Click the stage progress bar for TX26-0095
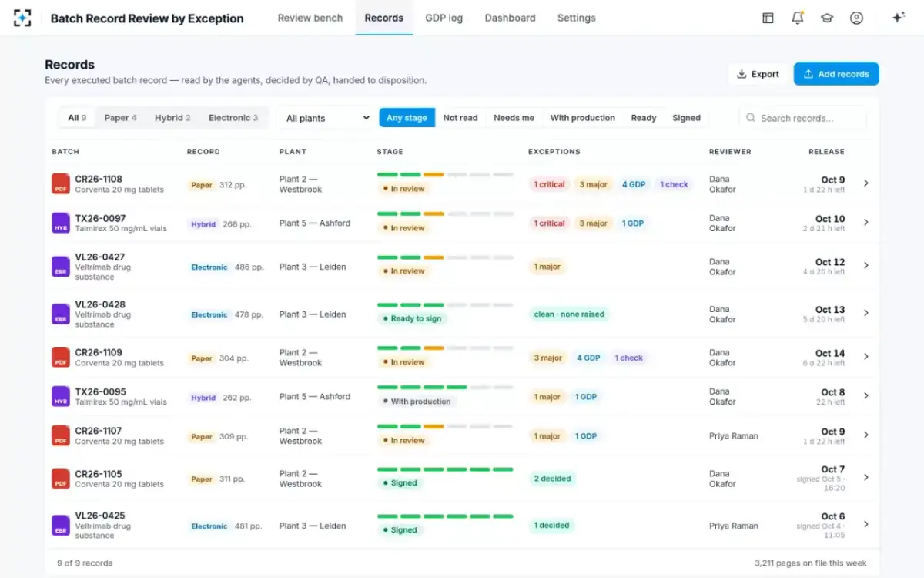Viewport: 924px width, 578px height. pyautogui.click(x=445, y=387)
